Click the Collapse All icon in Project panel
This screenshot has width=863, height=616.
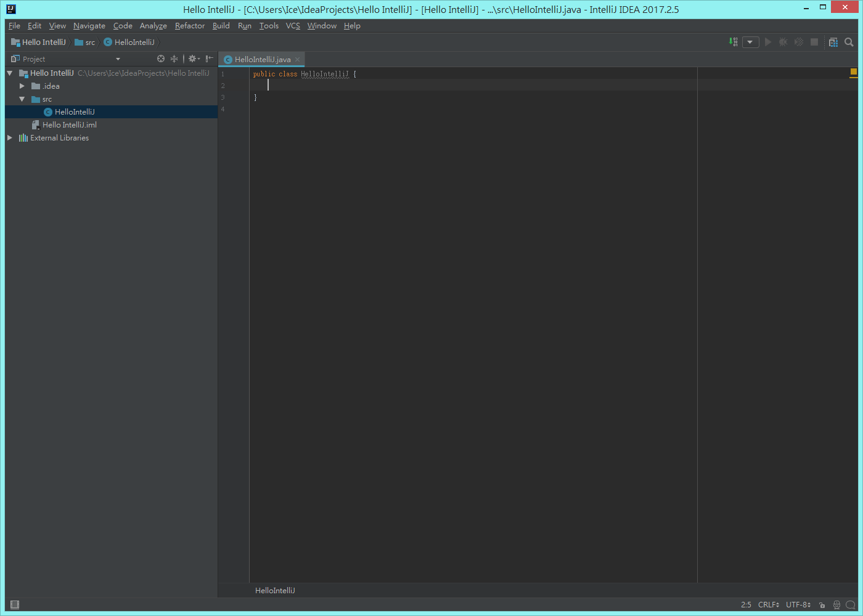click(x=174, y=59)
